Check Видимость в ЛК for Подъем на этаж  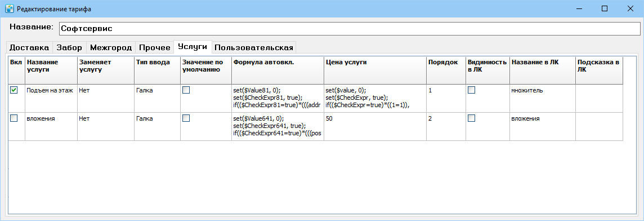pyautogui.click(x=472, y=90)
